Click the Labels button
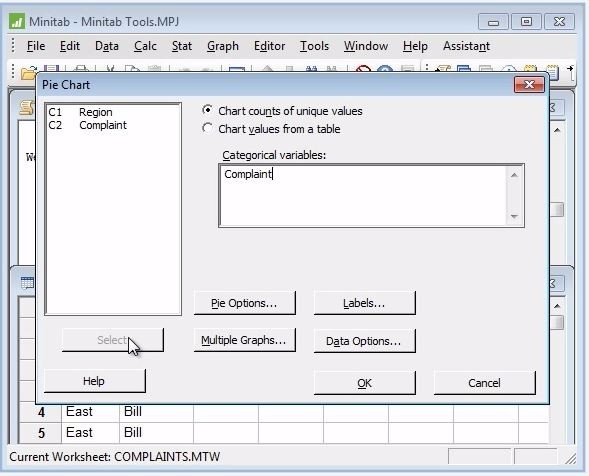 (364, 303)
